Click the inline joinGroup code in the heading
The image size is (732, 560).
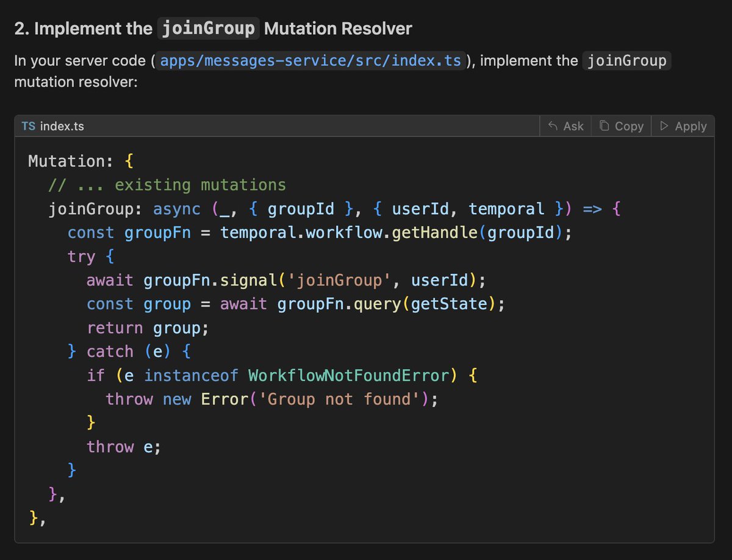pos(208,28)
